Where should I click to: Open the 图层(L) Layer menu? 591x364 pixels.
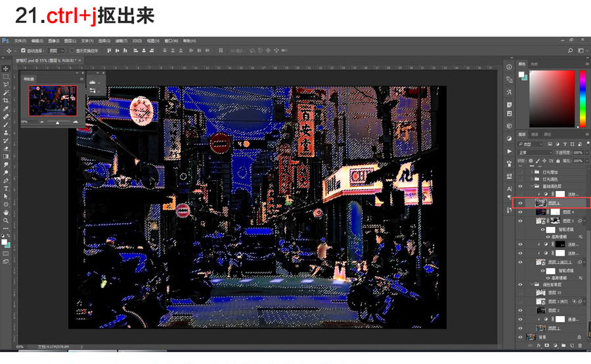70,41
